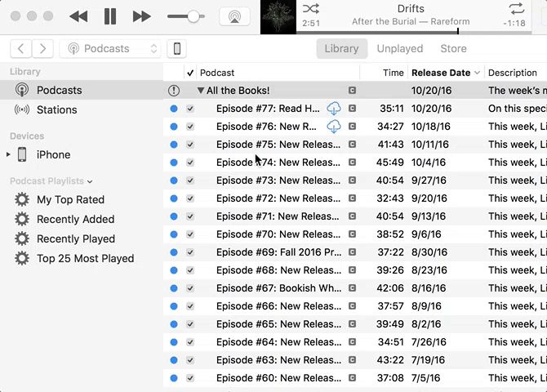Click the Drifts album artwork thumbnail
This screenshot has height=392, width=547.
click(x=278, y=17)
